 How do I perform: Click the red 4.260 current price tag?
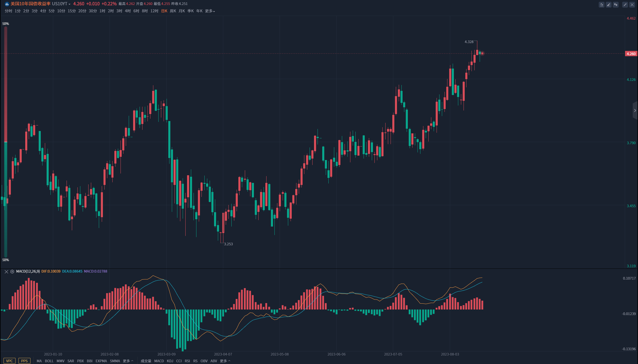[631, 54]
